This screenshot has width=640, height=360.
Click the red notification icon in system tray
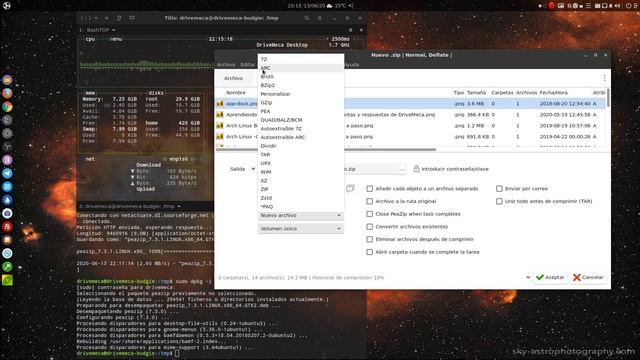click(551, 6)
